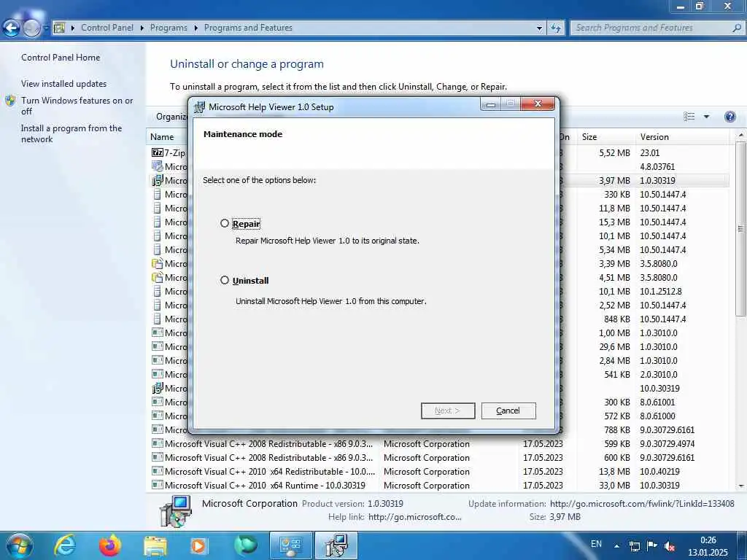Click Cancel in Help Viewer Setup dialog
This screenshot has height=560, width=747.
click(508, 411)
